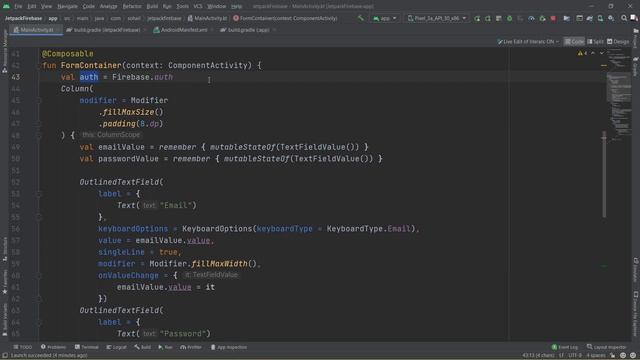Click the FormContainer function breadcrumb
This screenshot has width=640, height=360.
tap(285, 18)
